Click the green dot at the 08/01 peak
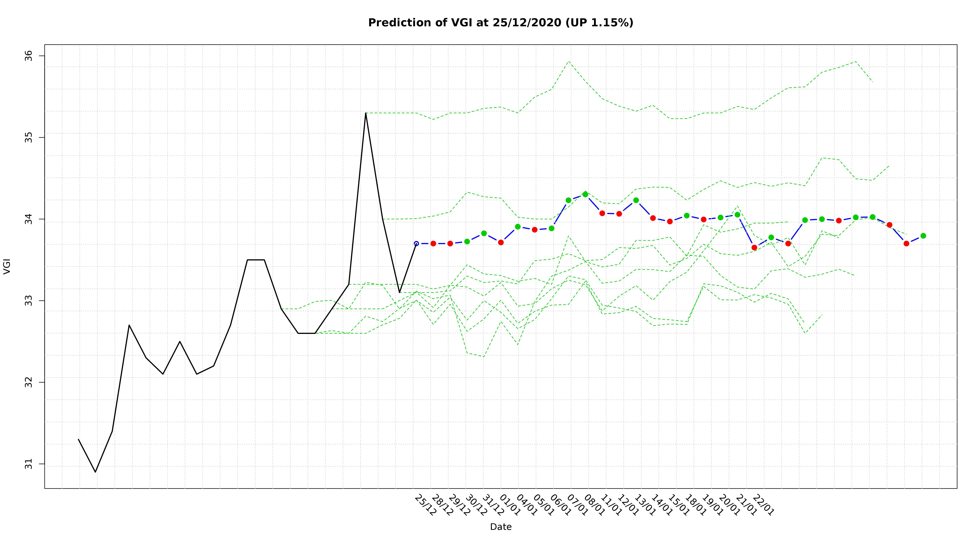980x544 pixels. 585,194
